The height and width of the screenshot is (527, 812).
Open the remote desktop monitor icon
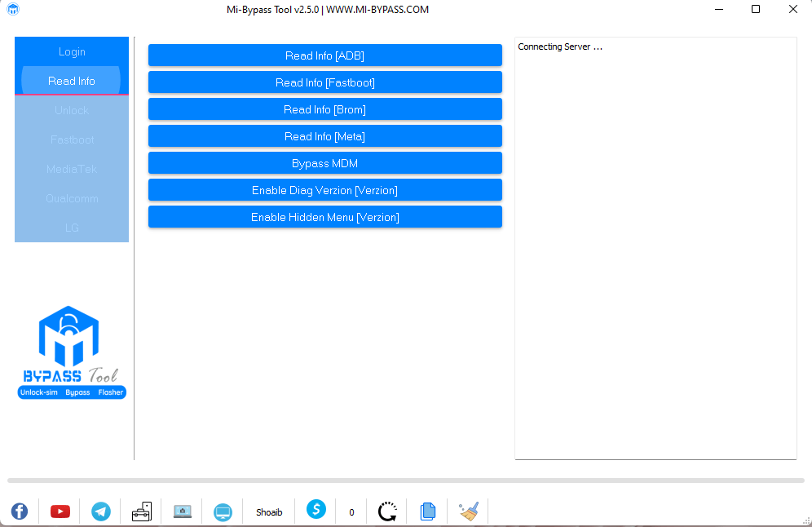pyautogui.click(x=223, y=511)
